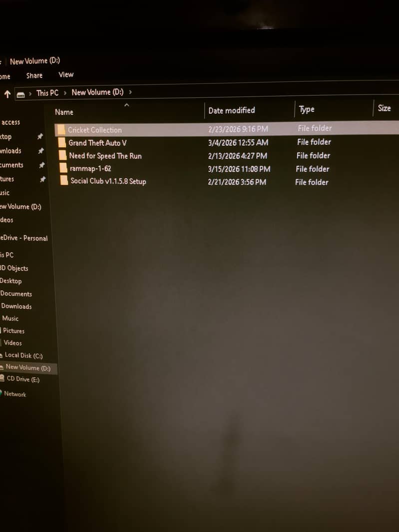Click the Size column header

pos(384,108)
